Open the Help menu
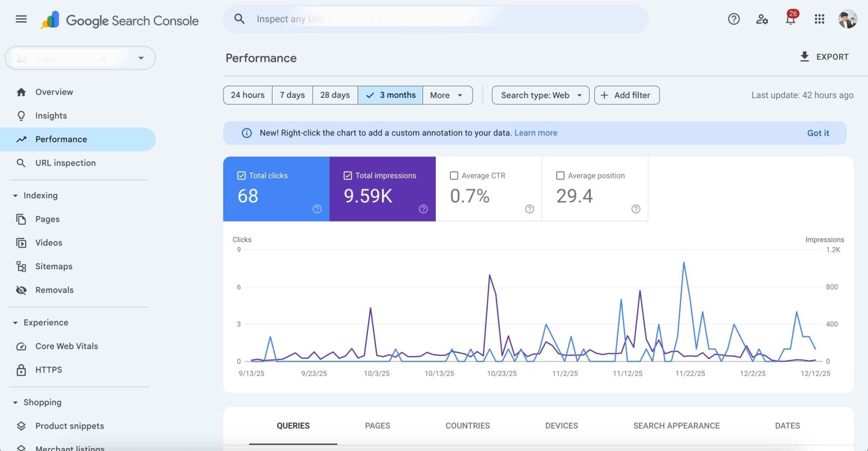Viewport: 868px width, 451px height. [x=733, y=19]
